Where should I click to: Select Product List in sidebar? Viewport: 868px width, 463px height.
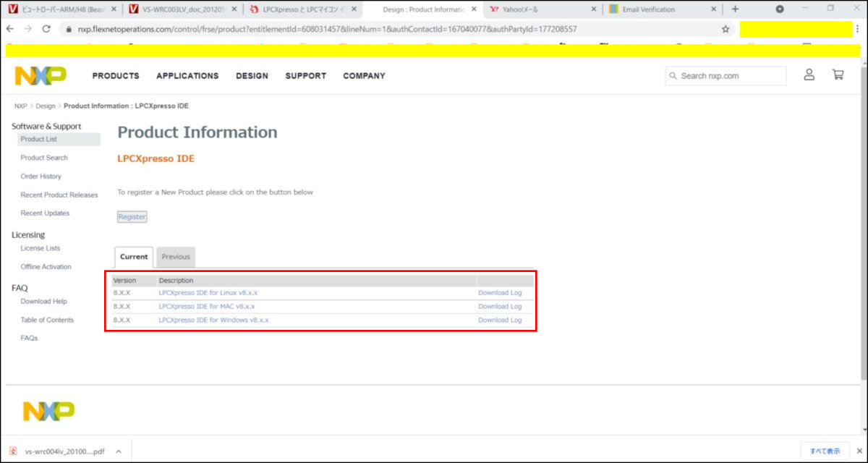(59, 139)
